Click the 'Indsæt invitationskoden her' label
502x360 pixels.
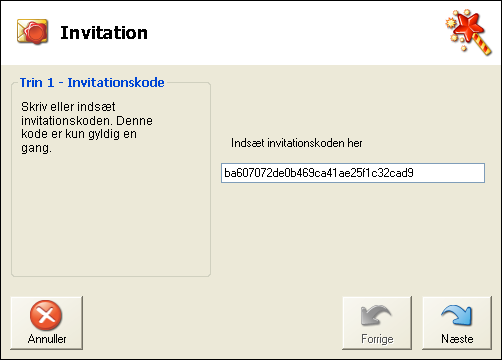pyautogui.click(x=296, y=143)
